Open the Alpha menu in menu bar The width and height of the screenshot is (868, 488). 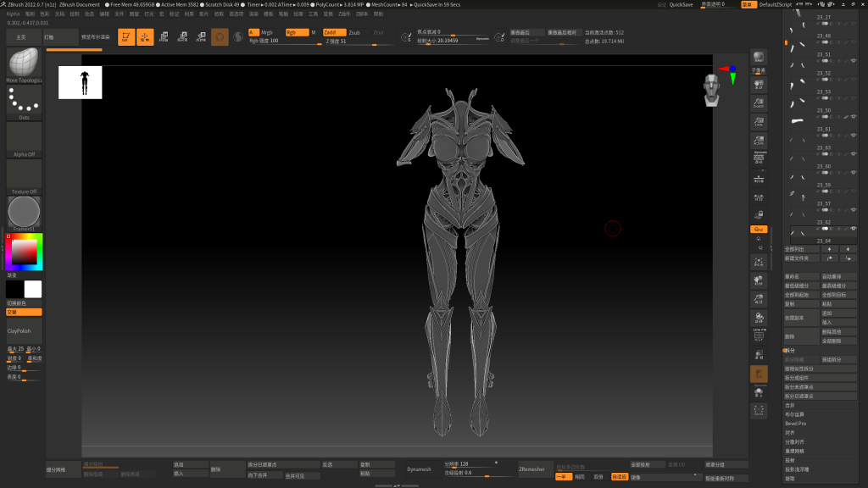(13, 14)
